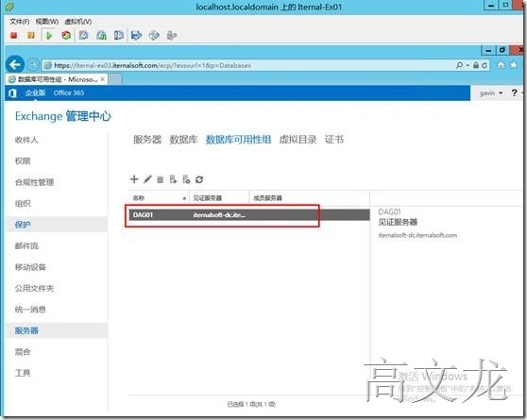Image resolution: width=527 pixels, height=420 pixels.
Task: Open 邮件流 in the left navigation
Action: tap(26, 245)
